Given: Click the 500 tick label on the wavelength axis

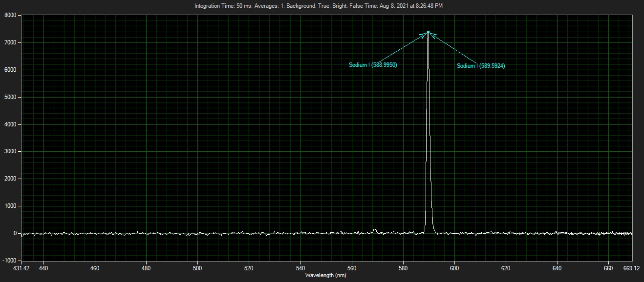Looking at the screenshot, I should pos(197,268).
